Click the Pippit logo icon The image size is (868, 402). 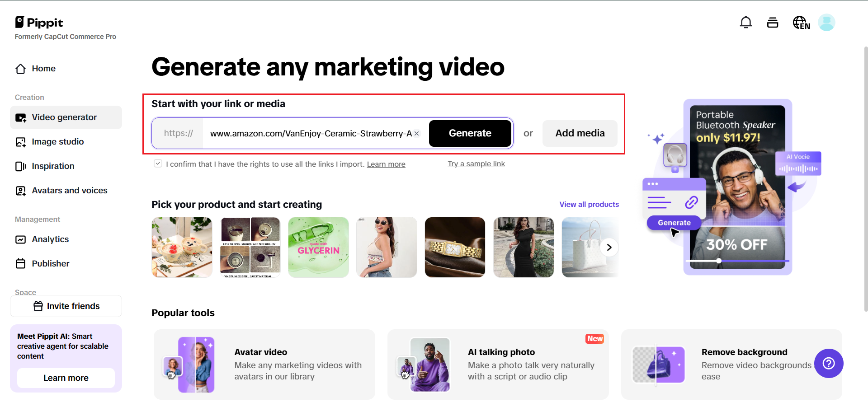tap(20, 22)
